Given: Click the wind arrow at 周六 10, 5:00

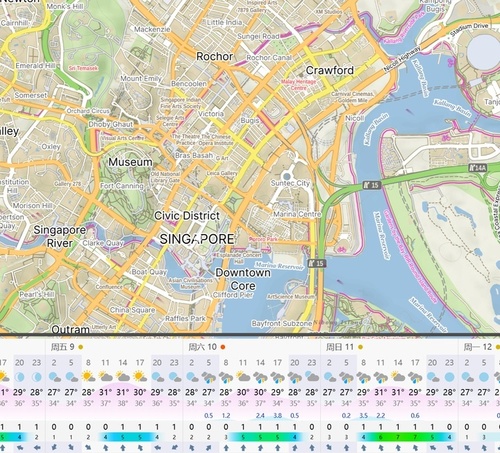Looking at the screenshot, I should pos(209,447).
